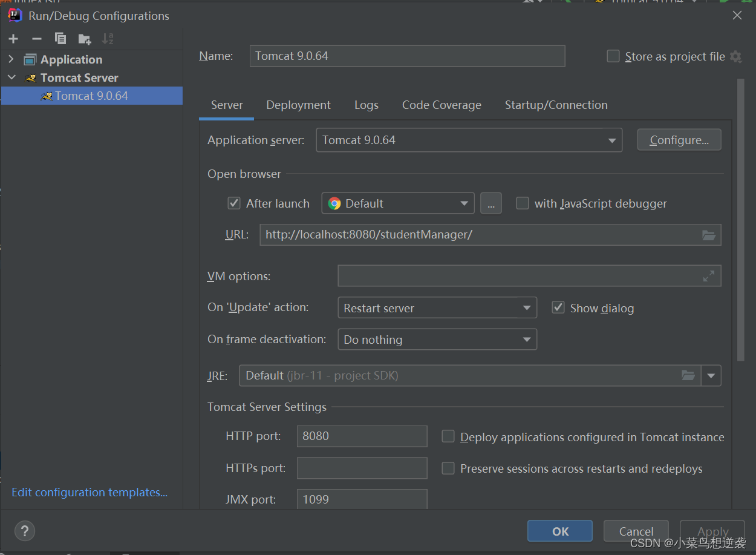Expand the Application tree node
This screenshot has width=756, height=555.
tap(11, 59)
